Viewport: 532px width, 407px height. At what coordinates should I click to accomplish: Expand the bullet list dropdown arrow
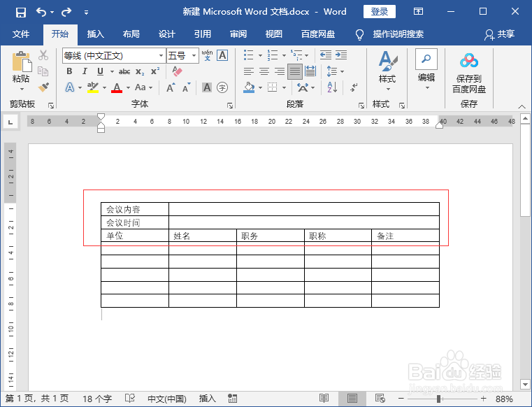click(260, 55)
